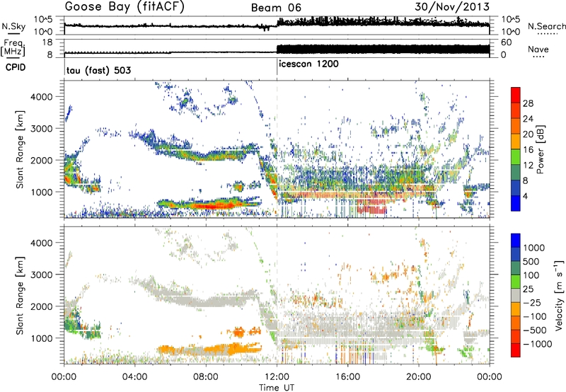The width and height of the screenshot is (566, 392).
Task: Click the 'Freq. [MHz]' axis label
Action: click(13, 48)
